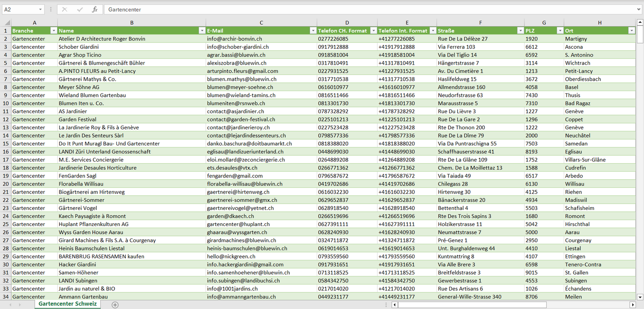Click the vertical scrollbar down arrow
This screenshot has height=309, width=644.
pos(640,297)
